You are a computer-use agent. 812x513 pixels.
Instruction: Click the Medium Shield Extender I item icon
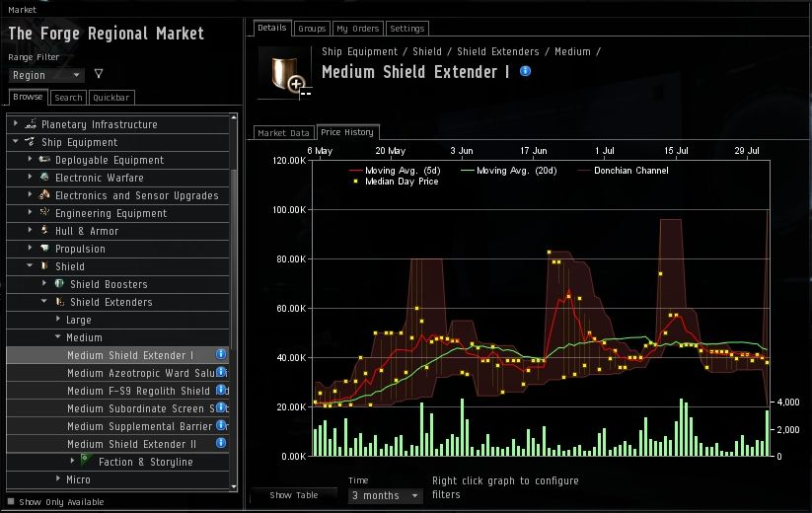click(282, 71)
